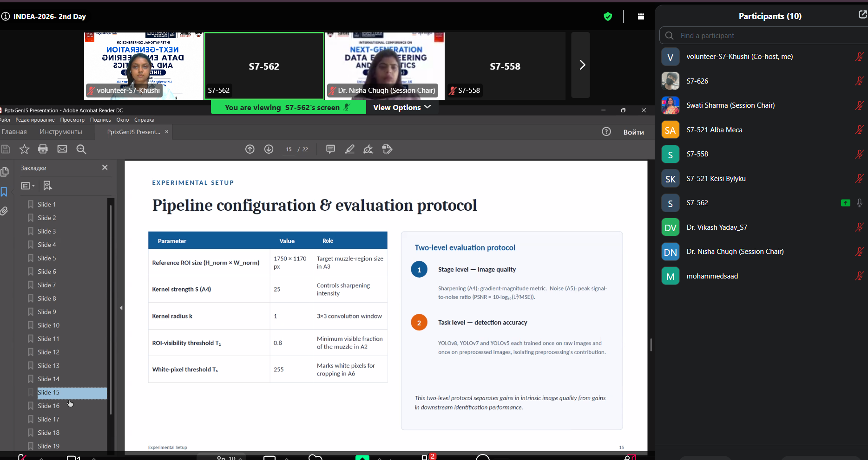Go to next page with down arrow

click(269, 149)
